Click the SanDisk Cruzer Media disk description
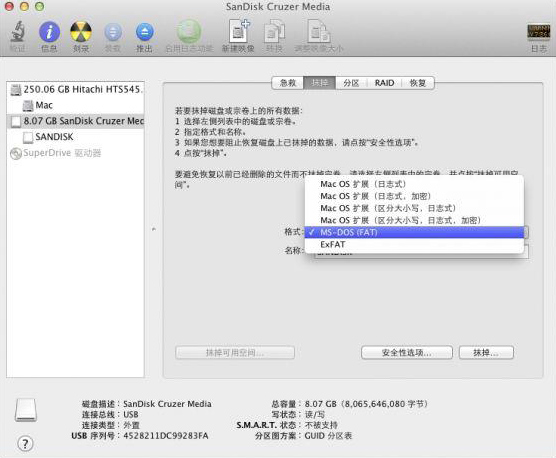 click(x=167, y=404)
